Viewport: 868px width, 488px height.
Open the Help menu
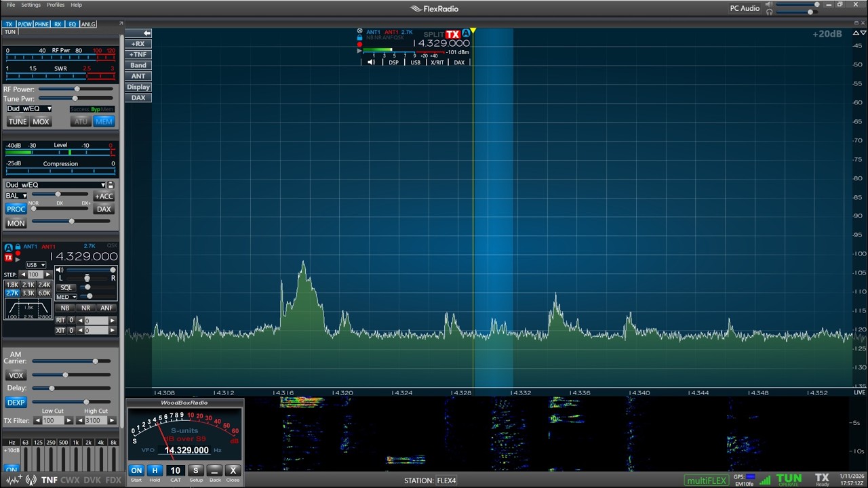(76, 5)
